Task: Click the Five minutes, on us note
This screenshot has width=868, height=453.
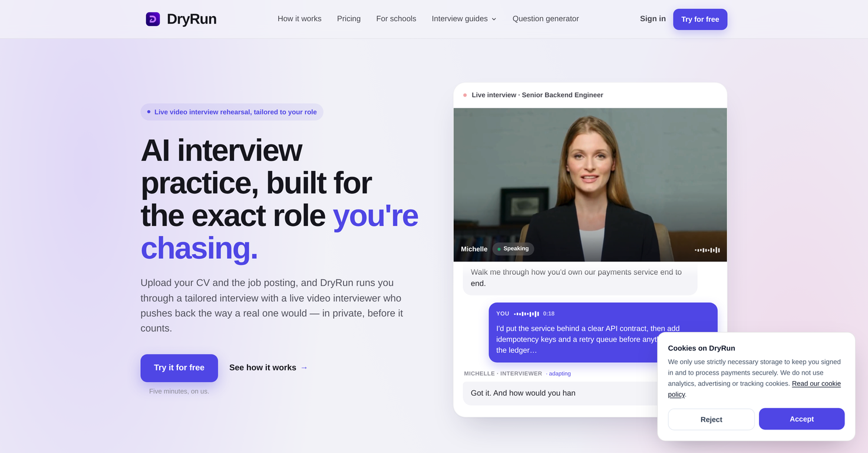Action: tap(179, 391)
